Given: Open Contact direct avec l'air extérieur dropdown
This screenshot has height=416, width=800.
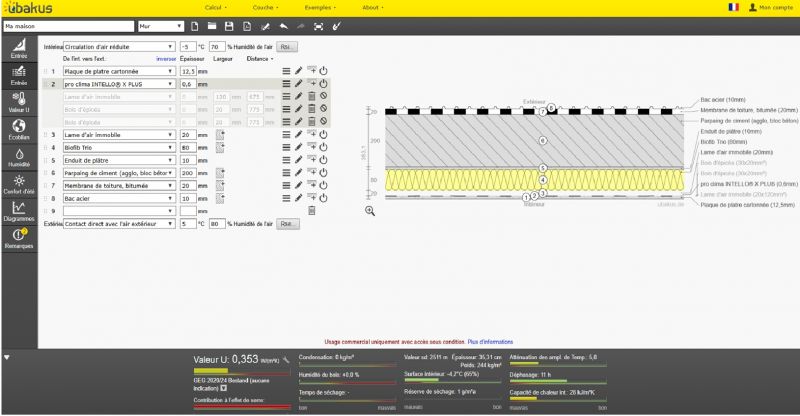Looking at the screenshot, I should coord(119,224).
